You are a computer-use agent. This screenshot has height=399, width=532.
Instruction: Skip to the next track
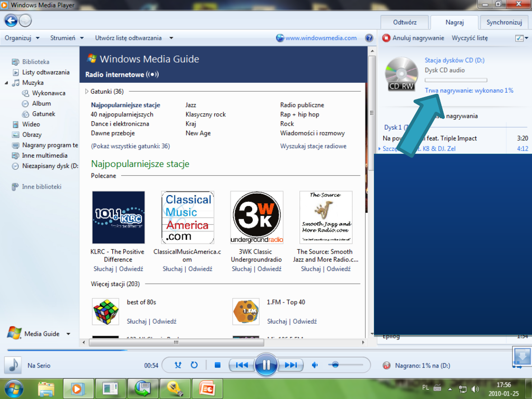click(291, 365)
